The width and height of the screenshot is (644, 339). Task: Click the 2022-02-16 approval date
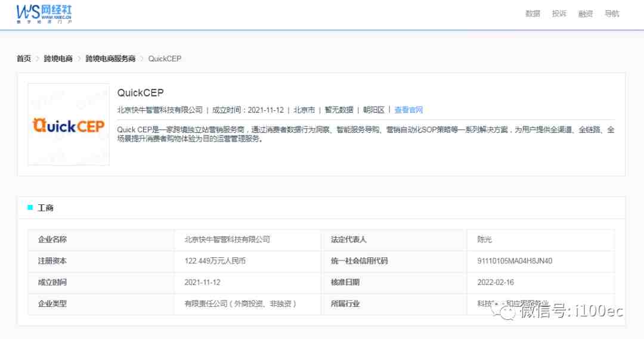(x=496, y=282)
